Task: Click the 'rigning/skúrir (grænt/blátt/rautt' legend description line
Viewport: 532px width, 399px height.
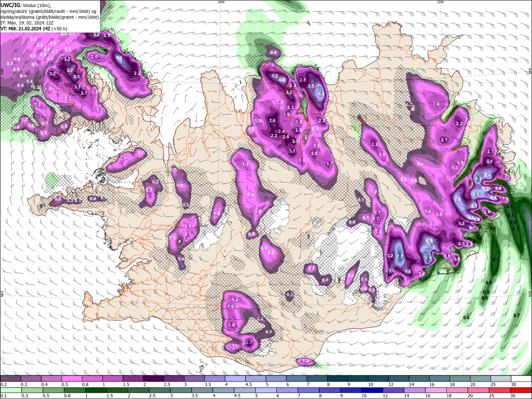Action: pyautogui.click(x=49, y=11)
